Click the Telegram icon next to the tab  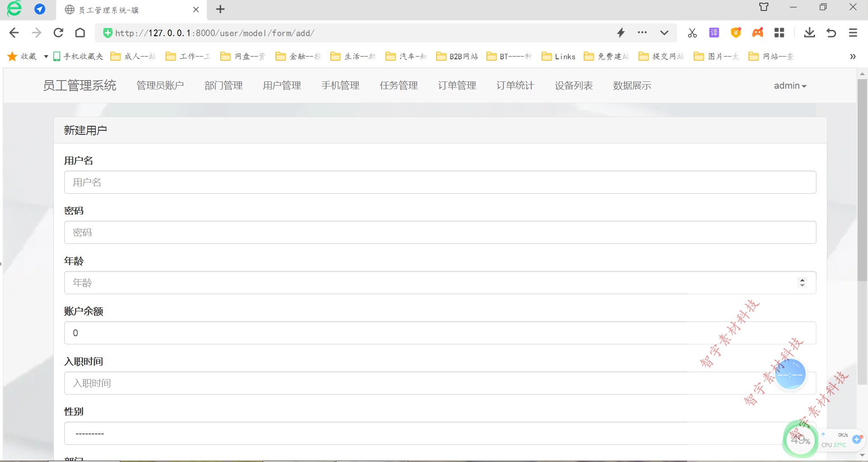pyautogui.click(x=40, y=9)
